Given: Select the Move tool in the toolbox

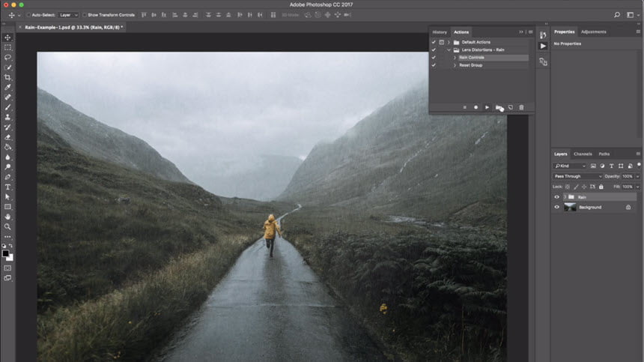Looking at the screenshot, I should point(7,37).
